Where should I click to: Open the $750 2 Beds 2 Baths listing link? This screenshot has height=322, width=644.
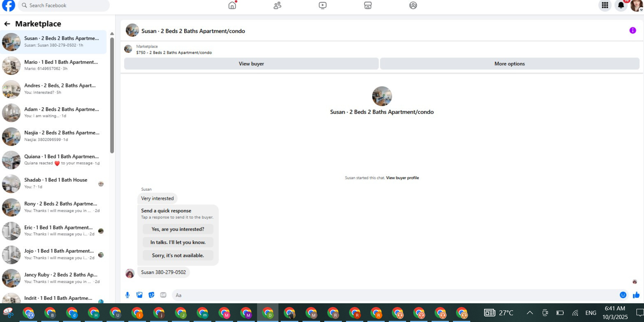[174, 52]
